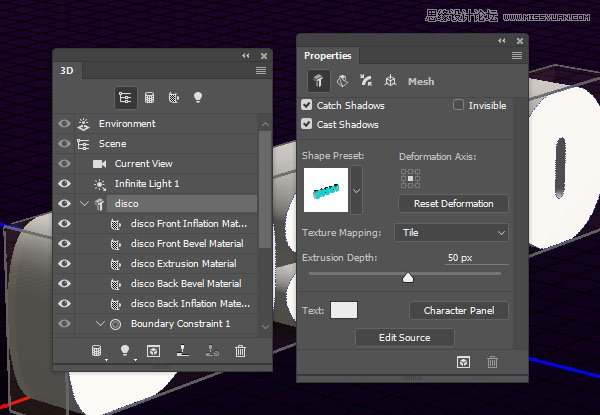
Task: Select the Current View row
Action: 166,164
